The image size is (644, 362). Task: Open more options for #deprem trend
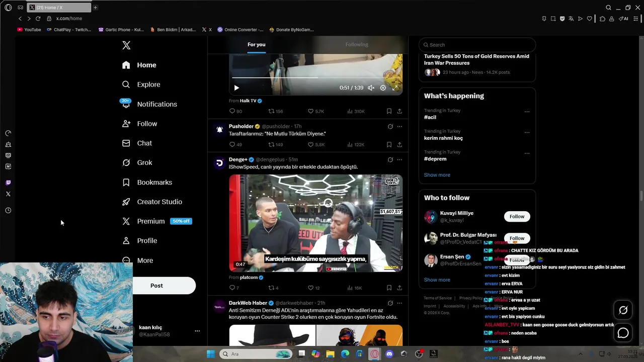tap(527, 153)
